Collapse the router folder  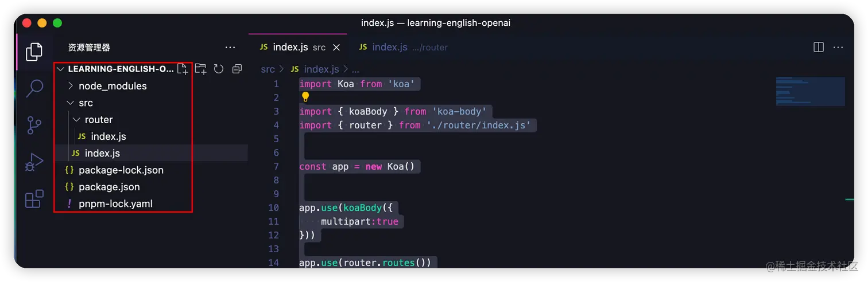pos(76,120)
